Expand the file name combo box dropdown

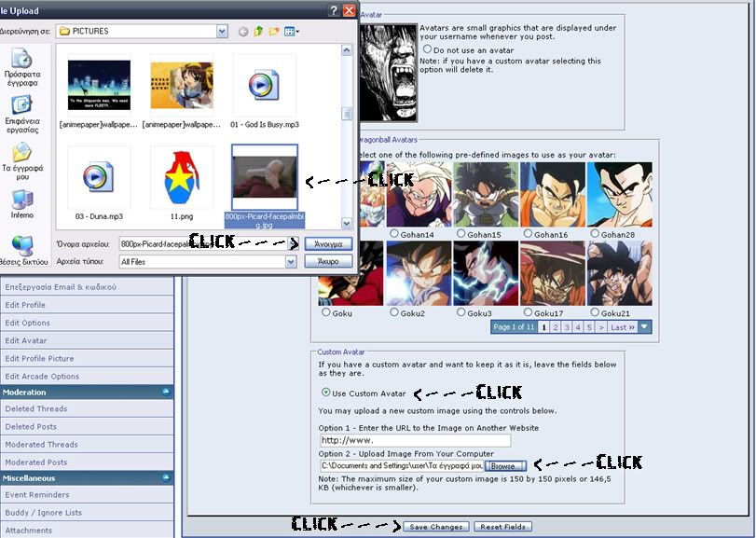tap(293, 244)
